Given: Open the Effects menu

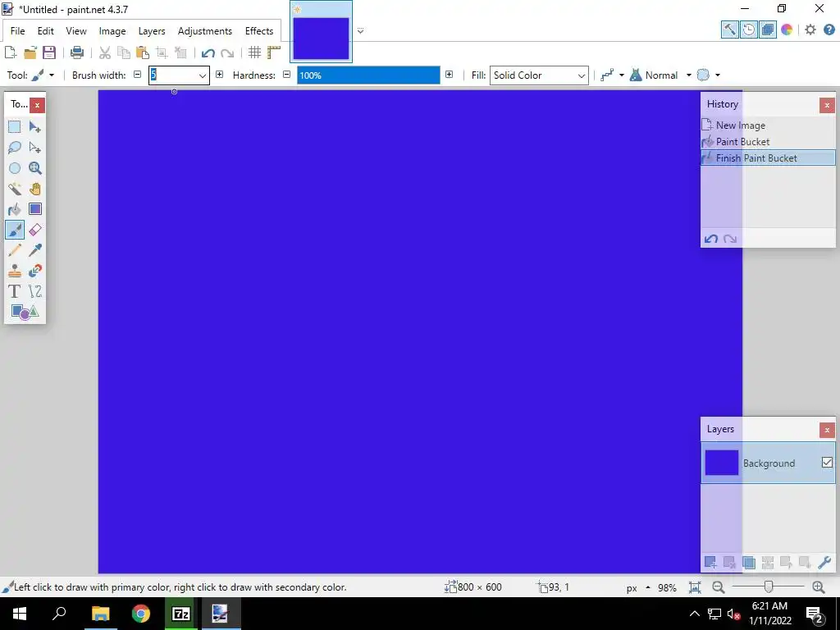Looking at the screenshot, I should [x=259, y=31].
